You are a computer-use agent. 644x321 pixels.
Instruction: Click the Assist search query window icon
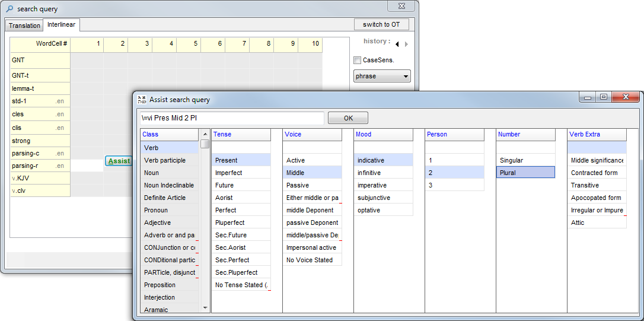pyautogui.click(x=142, y=100)
